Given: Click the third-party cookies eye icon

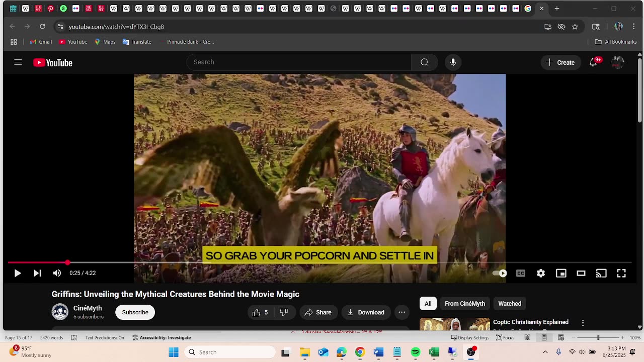Looking at the screenshot, I should (561, 27).
